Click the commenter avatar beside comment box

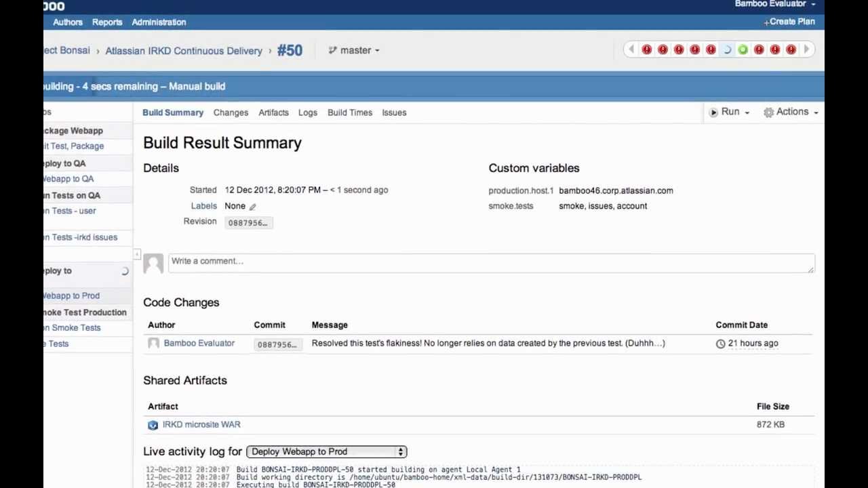point(153,264)
